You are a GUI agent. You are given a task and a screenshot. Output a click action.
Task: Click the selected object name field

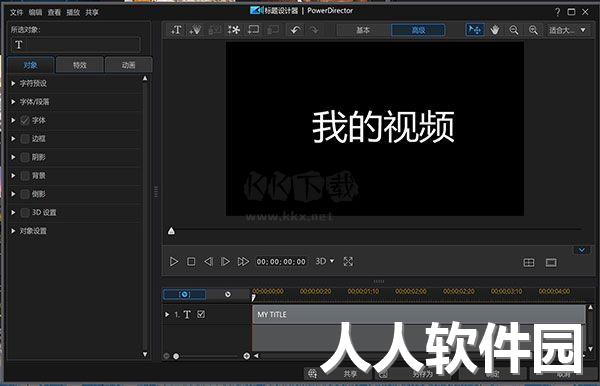(75, 45)
